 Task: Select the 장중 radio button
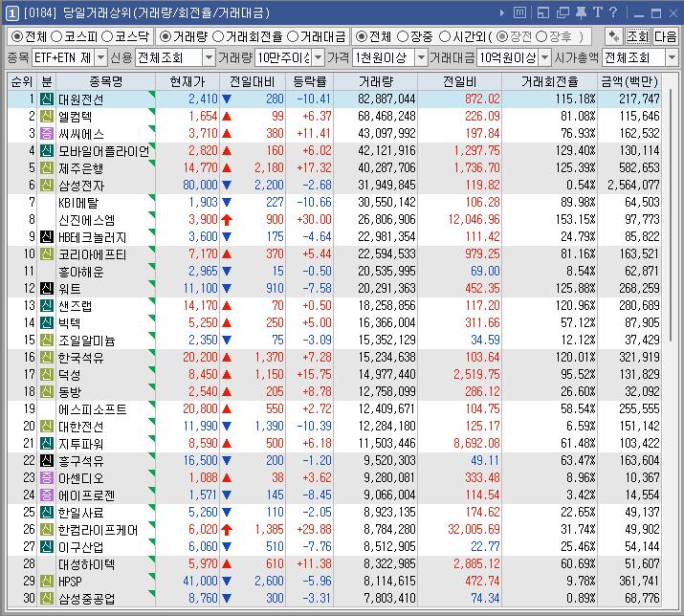pyautogui.click(x=403, y=36)
